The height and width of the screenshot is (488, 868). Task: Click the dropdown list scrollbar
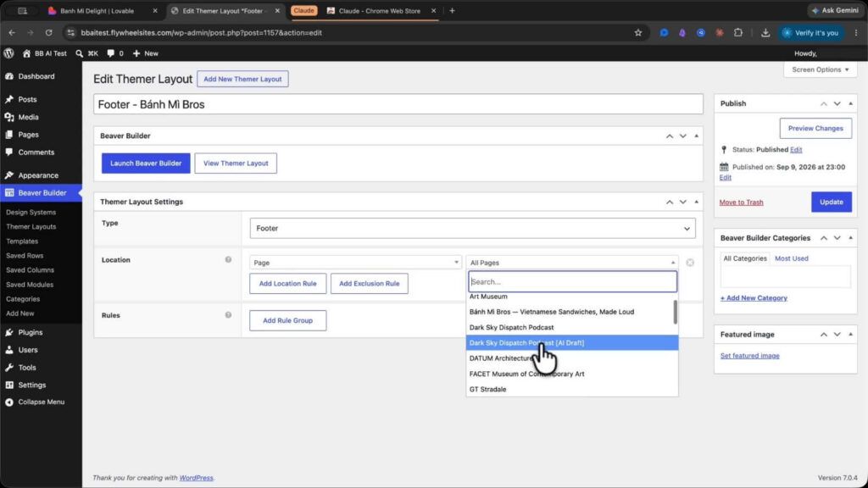(x=675, y=312)
